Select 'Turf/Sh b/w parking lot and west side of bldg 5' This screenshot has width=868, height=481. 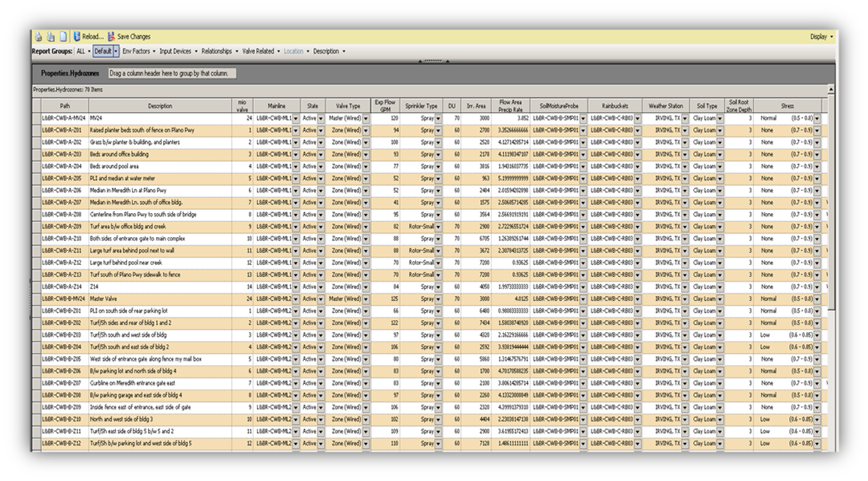pos(160,444)
